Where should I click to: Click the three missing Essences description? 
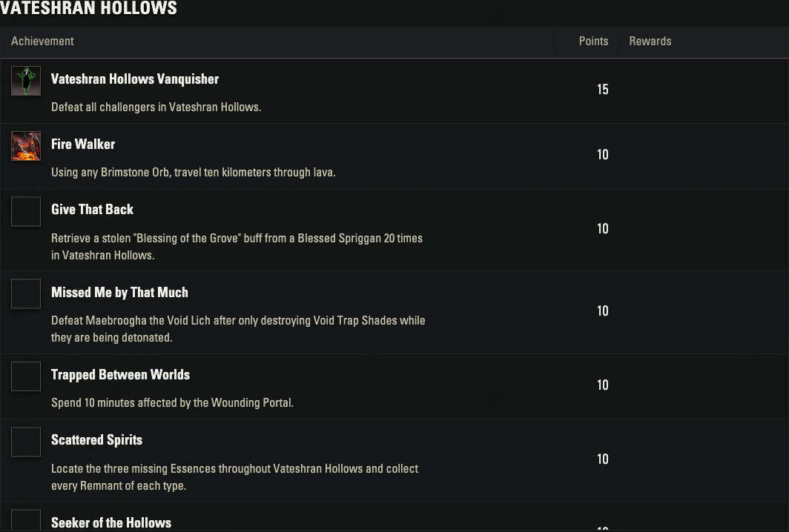[234, 477]
